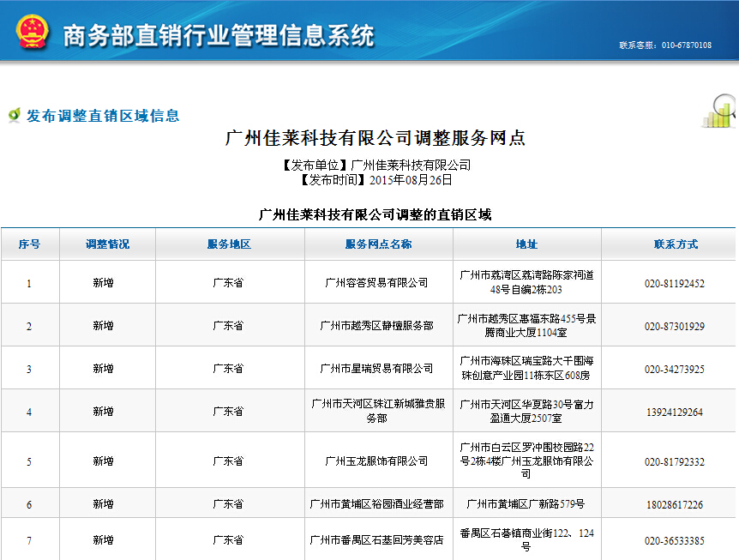Click contact number 18028617226 in row 6

675,504
